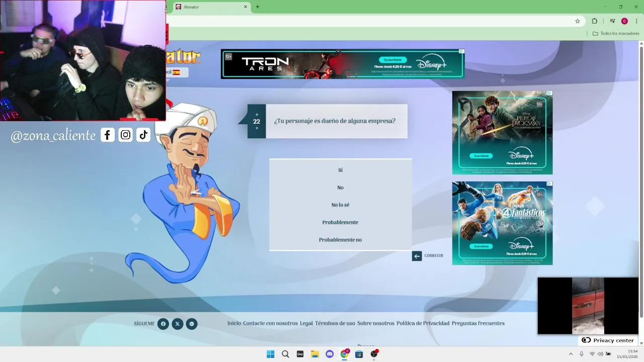Open the clock showing 15:54
Viewport: 644px width, 362px height.
[x=627, y=354]
